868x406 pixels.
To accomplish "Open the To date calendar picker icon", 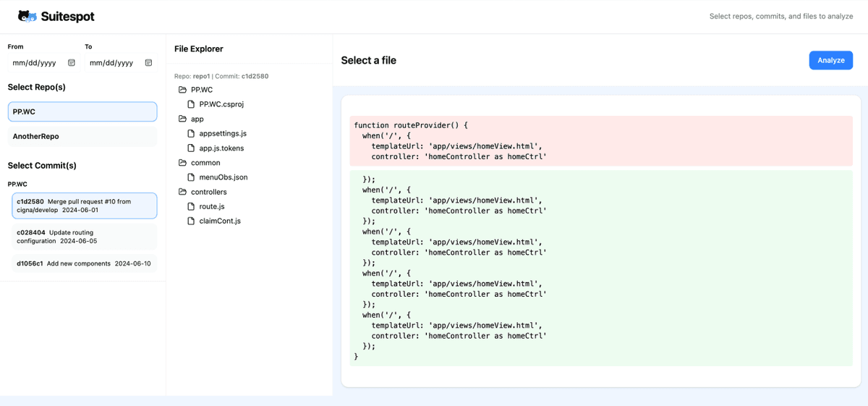I will pos(148,63).
